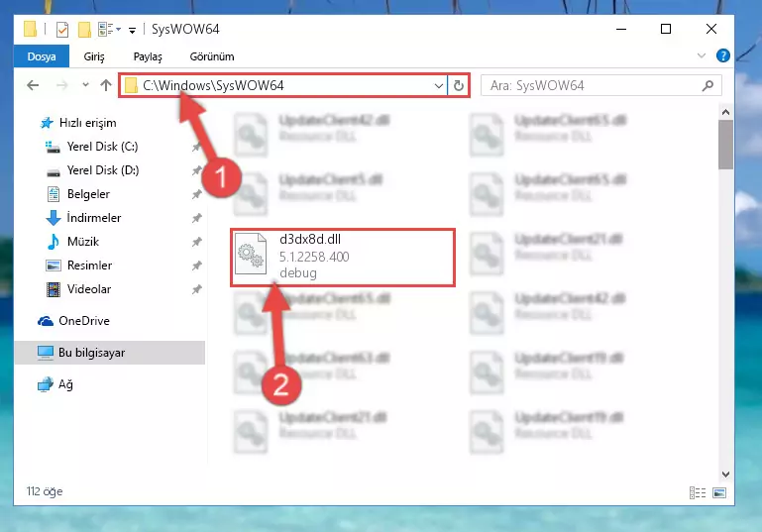Click the pin icon next to Resimler

196,266
